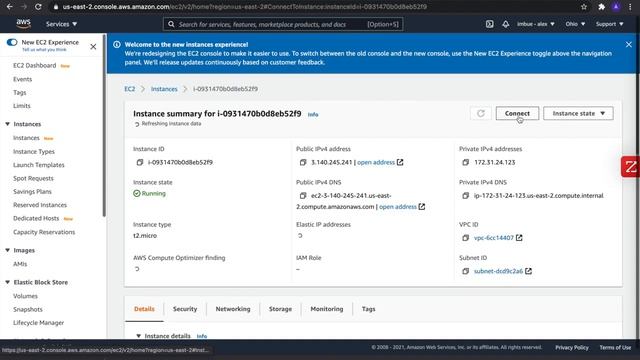The height and width of the screenshot is (360, 640).
Task: Click external link icon next to VPC ID
Action: point(519,238)
